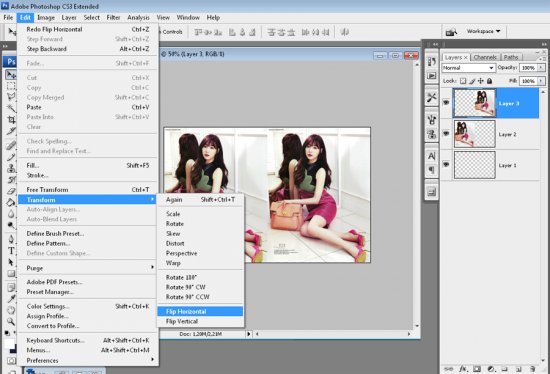
Task: Select the Move tool in the toolbox
Action: (x=11, y=74)
